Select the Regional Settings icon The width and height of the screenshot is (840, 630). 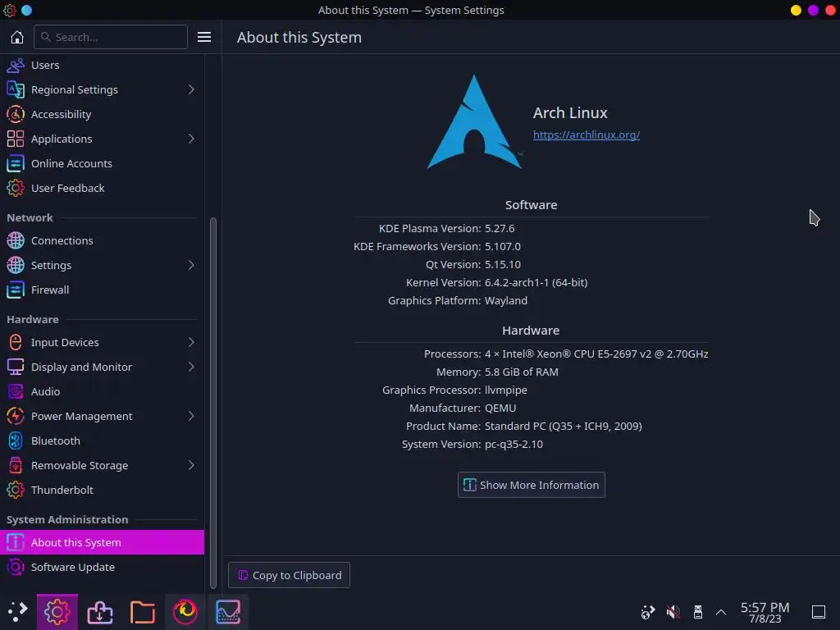[x=16, y=89]
